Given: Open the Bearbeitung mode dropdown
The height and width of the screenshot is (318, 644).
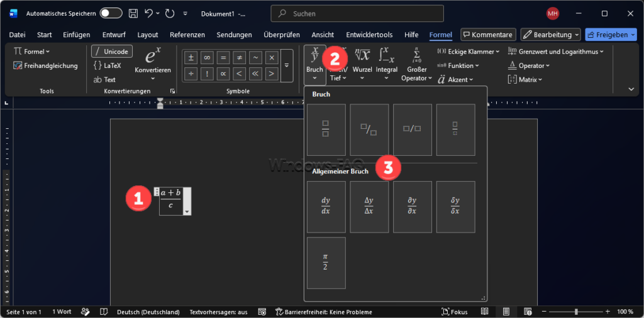Looking at the screenshot, I should coord(550,35).
